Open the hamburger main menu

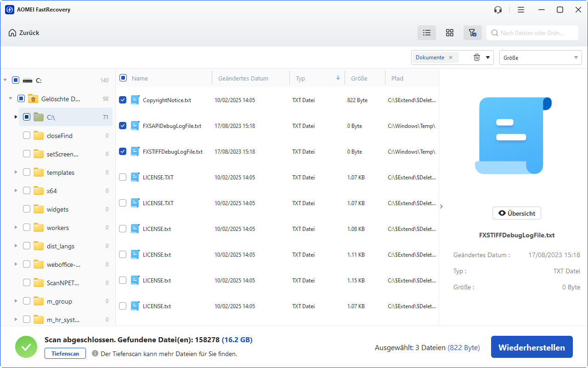tap(521, 9)
